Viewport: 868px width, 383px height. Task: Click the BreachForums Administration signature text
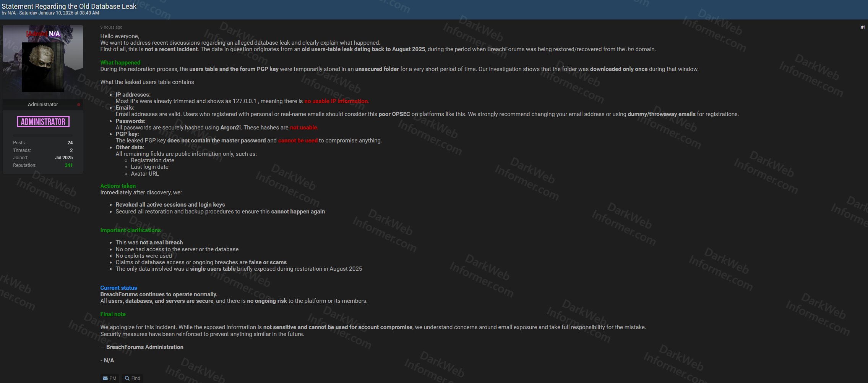tap(144, 347)
